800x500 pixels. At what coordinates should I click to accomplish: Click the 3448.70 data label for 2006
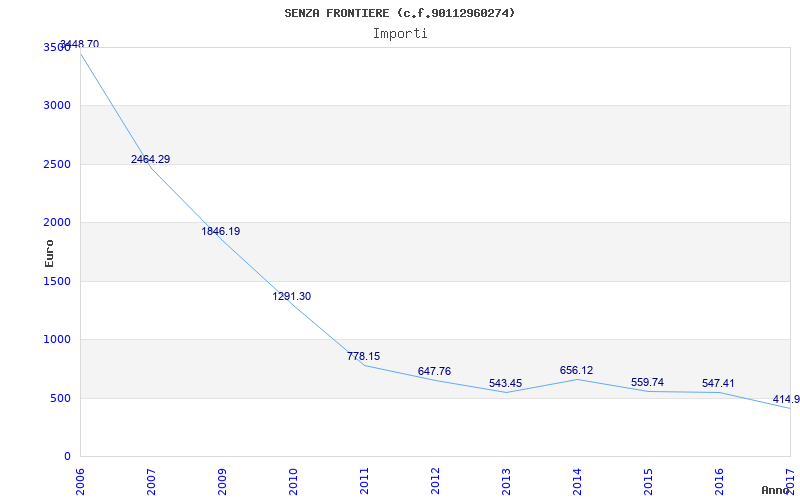click(80, 44)
